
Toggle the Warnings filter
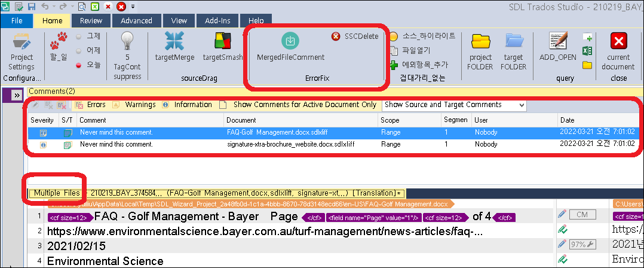point(134,105)
